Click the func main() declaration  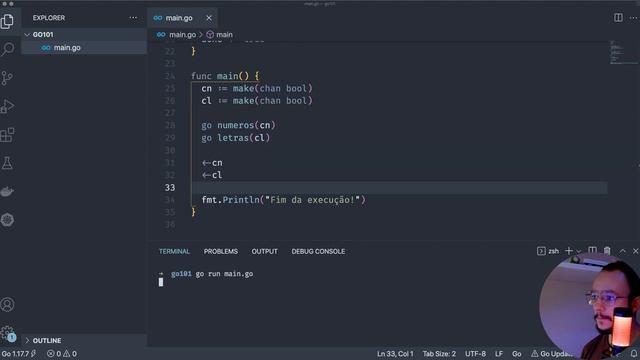225,76
